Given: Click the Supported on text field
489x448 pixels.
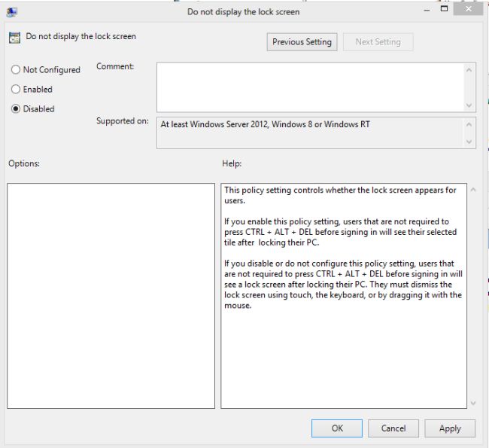Looking at the screenshot, I should (x=308, y=133).
